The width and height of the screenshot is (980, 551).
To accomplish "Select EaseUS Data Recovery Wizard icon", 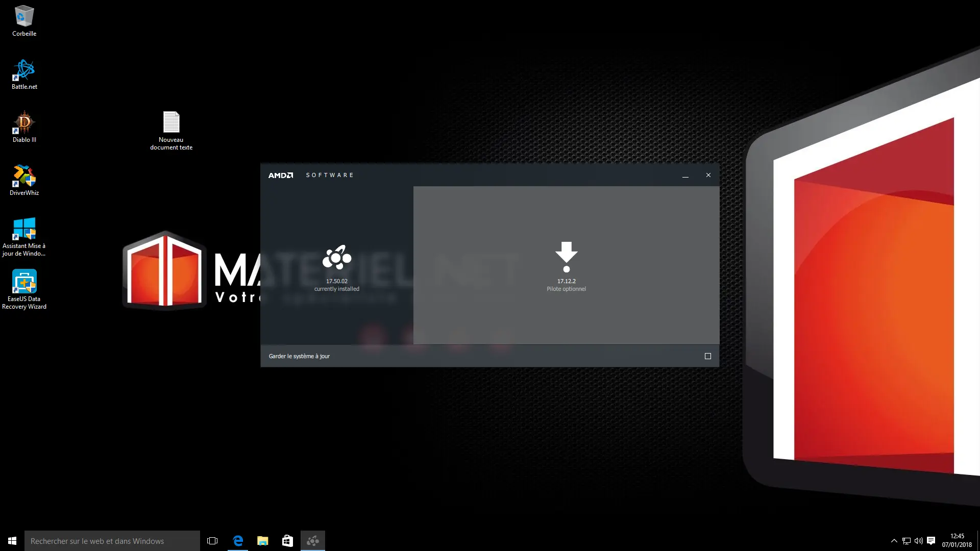I will tap(24, 290).
